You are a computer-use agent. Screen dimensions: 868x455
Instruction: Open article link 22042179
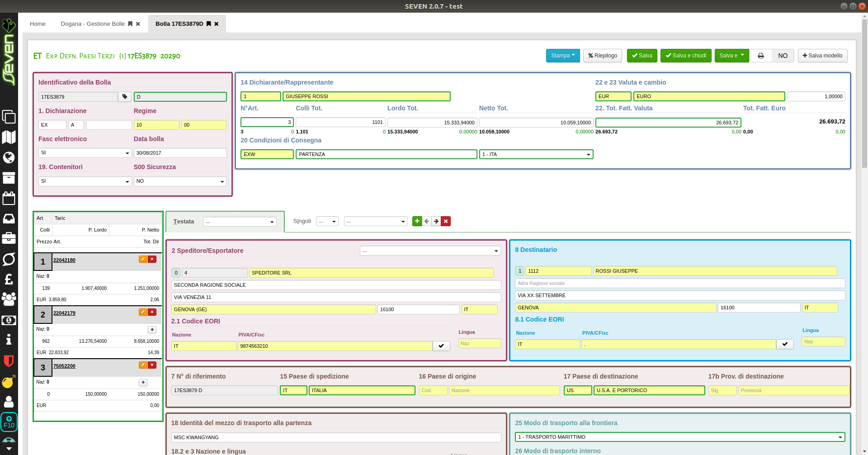[x=64, y=313]
